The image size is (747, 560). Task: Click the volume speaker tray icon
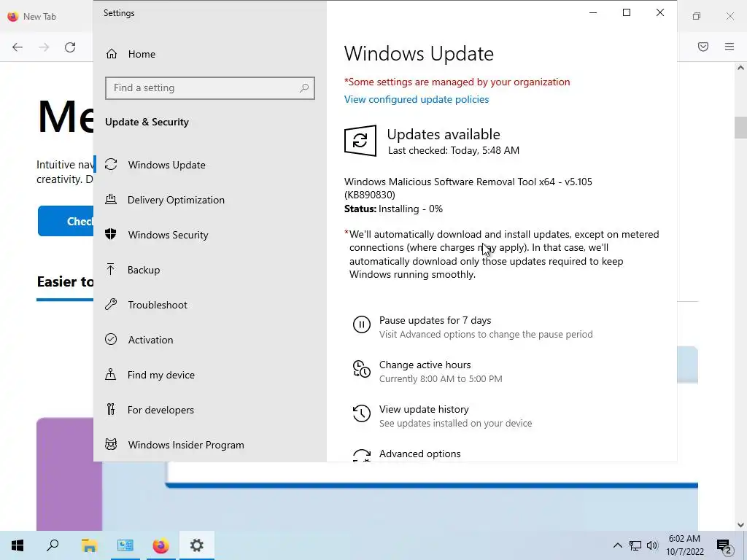(652, 545)
